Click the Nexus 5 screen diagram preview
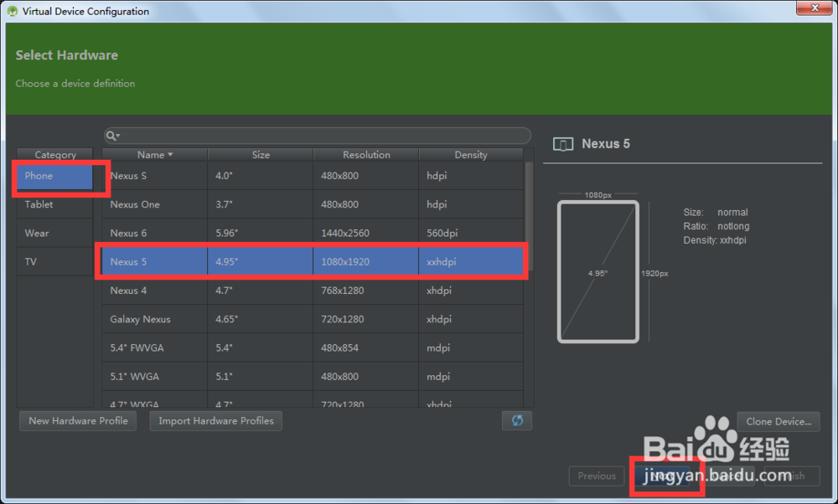The width and height of the screenshot is (838, 504). [x=598, y=272]
